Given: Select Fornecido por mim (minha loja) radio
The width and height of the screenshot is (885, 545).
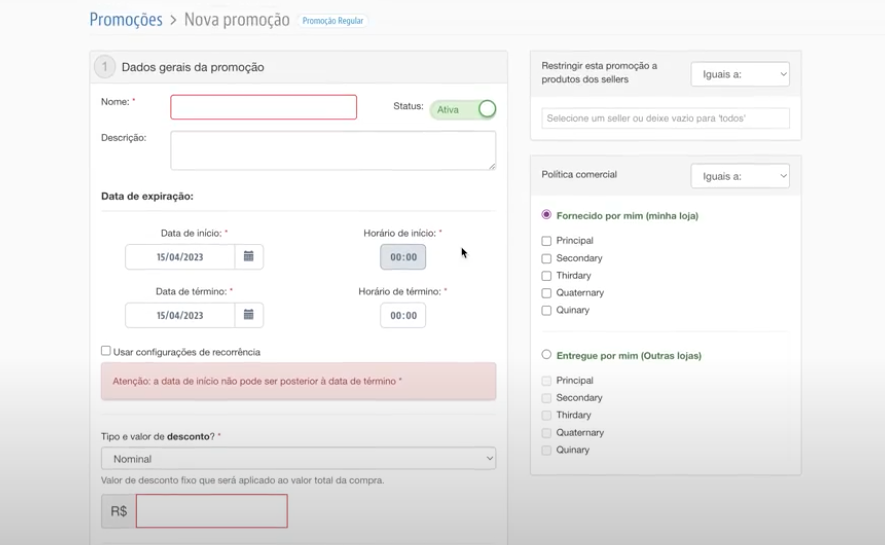Looking at the screenshot, I should pos(546,215).
